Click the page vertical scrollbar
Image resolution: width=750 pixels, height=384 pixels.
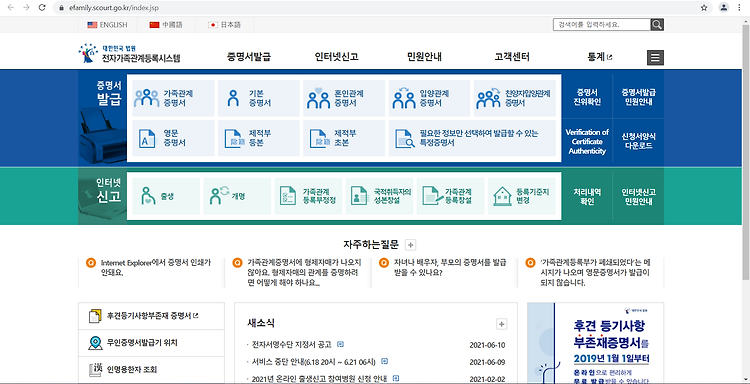(x=746, y=153)
